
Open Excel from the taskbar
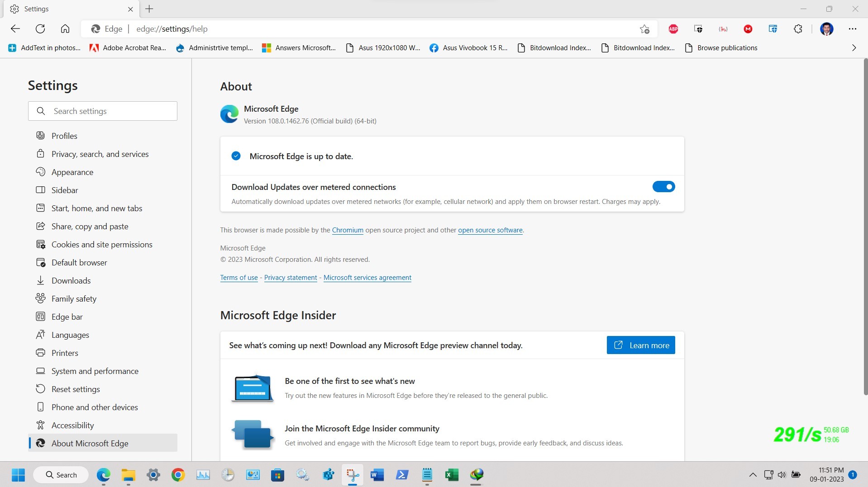pos(452,475)
